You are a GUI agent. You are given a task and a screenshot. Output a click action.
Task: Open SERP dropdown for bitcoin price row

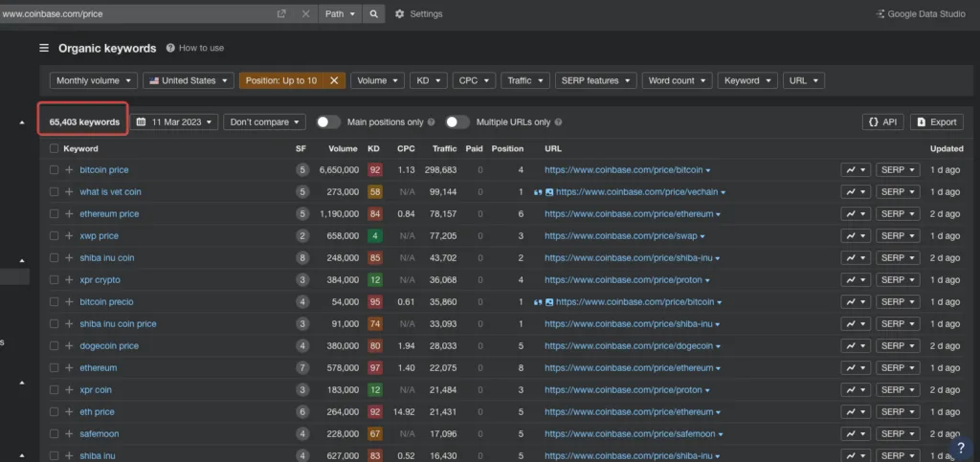tap(898, 170)
